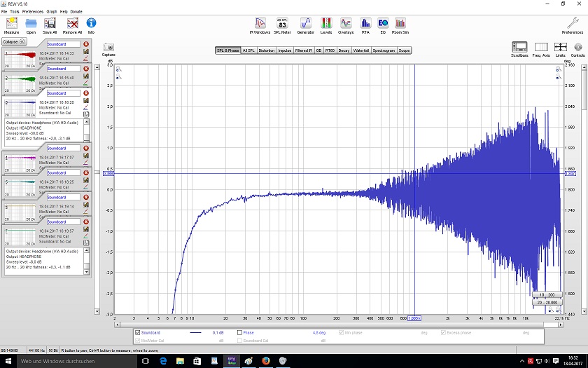The height and width of the screenshot is (368, 588).
Task: Click the Measure toolbar icon
Action: click(x=11, y=24)
